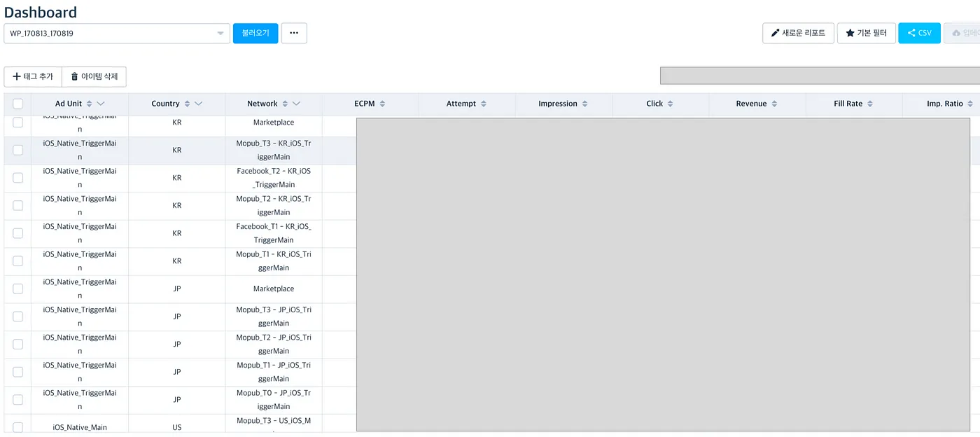Sort by the Click column arrows
Image resolution: width=980 pixels, height=437 pixels.
[670, 104]
